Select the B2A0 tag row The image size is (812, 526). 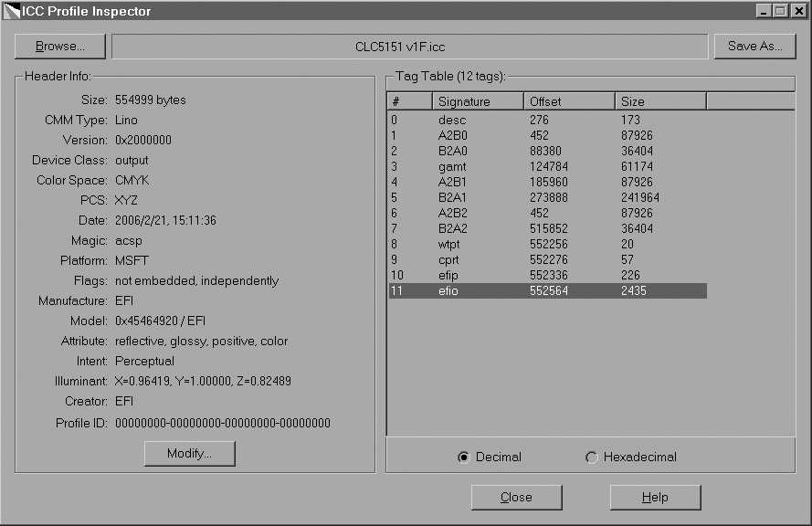coord(547,152)
